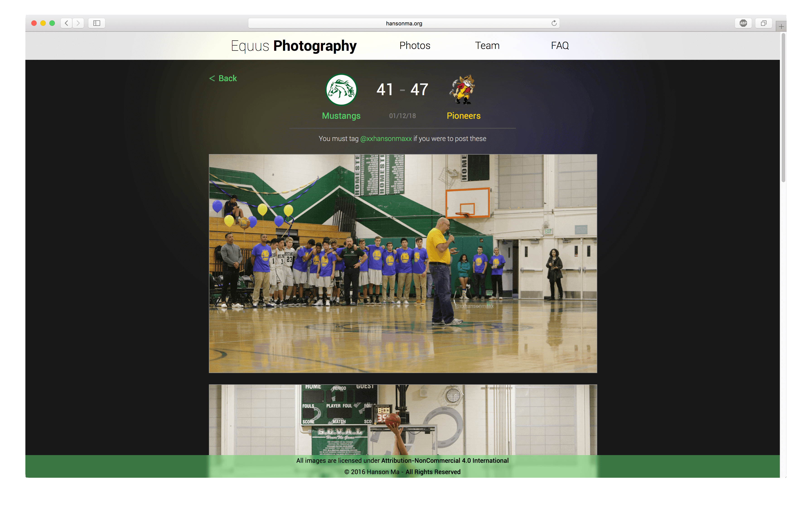Toggle the Safari sidebar button
The height and width of the screenshot is (514, 812).
pos(97,23)
